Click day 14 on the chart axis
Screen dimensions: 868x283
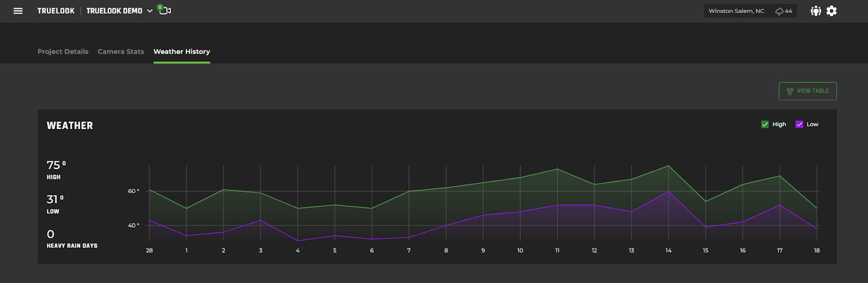668,250
